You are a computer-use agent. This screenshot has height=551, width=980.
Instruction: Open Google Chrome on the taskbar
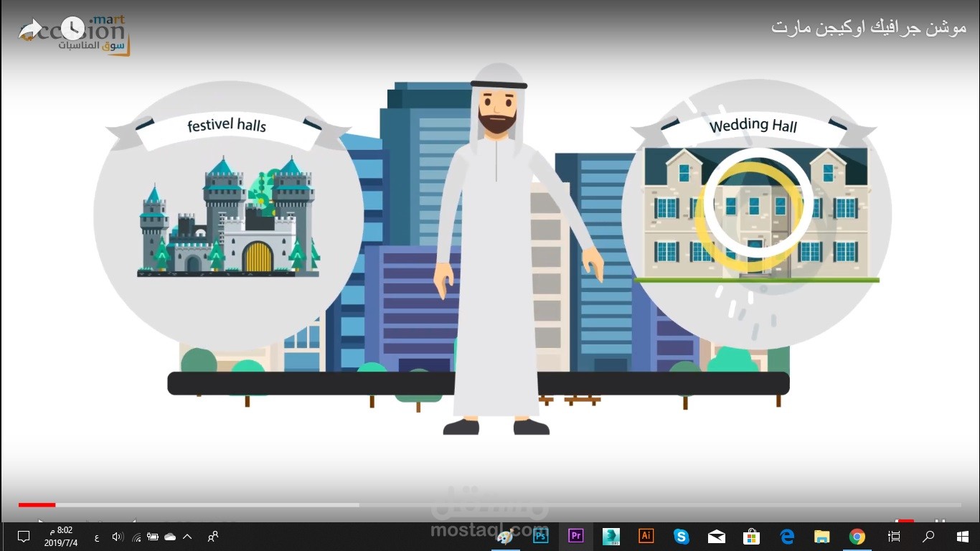coord(857,536)
